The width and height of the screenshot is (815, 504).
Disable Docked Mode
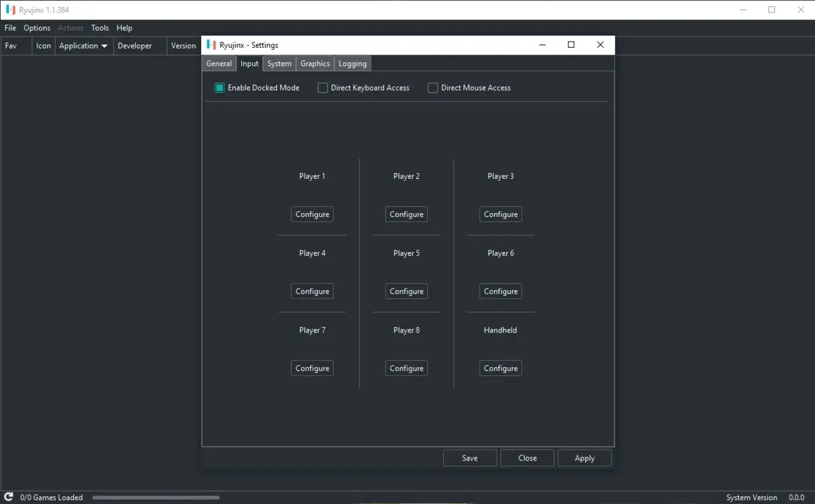pos(219,88)
